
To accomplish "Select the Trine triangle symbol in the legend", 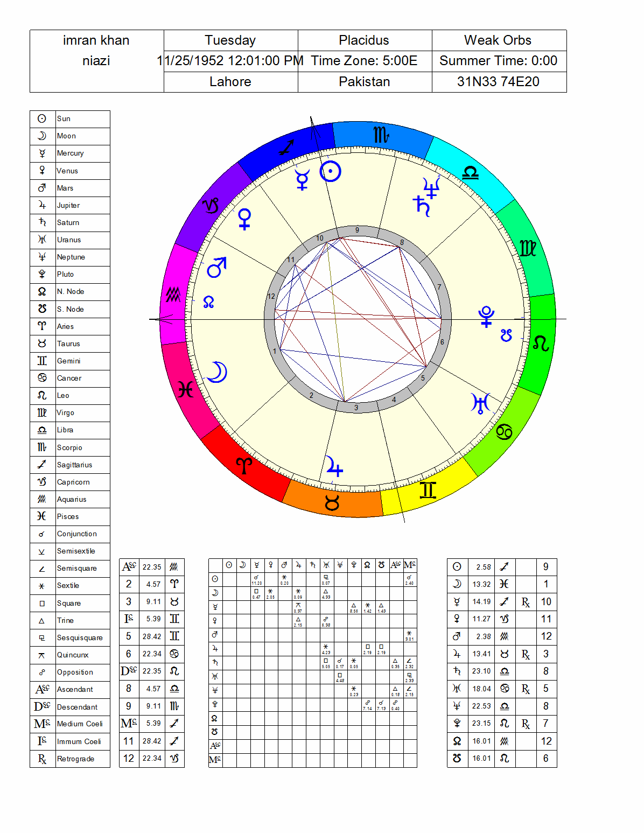I will (x=42, y=620).
